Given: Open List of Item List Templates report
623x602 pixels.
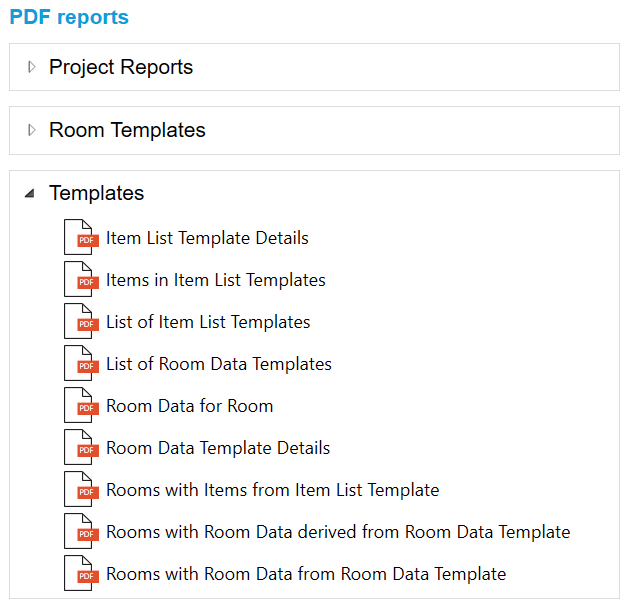Looking at the screenshot, I should [x=208, y=322].
